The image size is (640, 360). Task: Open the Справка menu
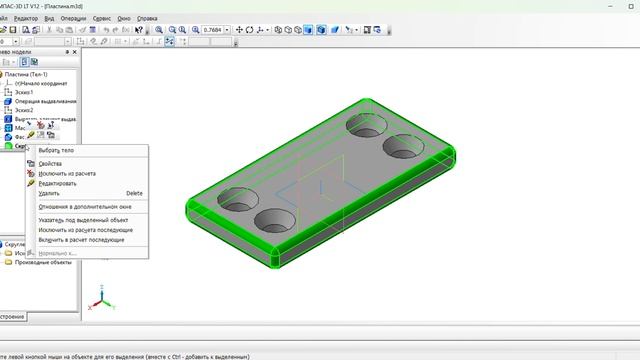coord(147,18)
